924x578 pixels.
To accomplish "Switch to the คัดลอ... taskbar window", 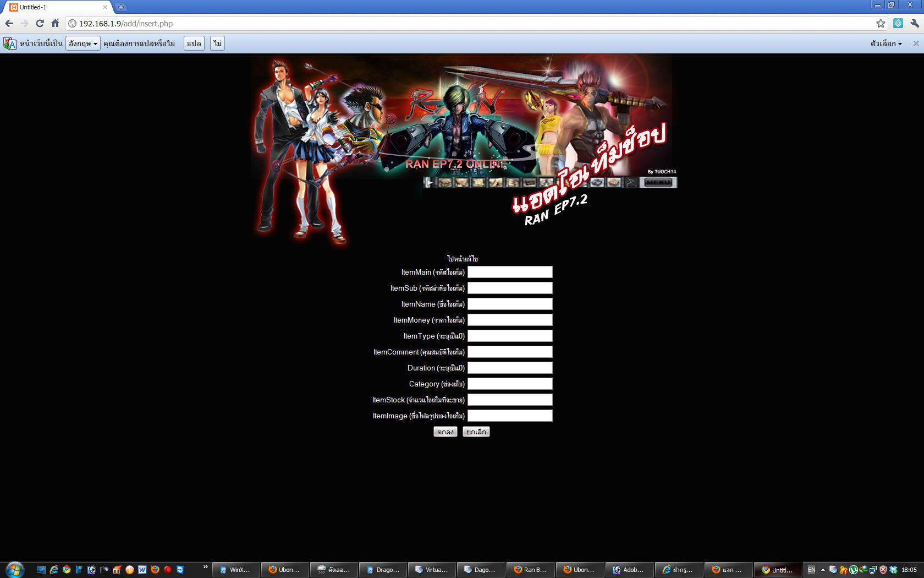I will point(334,570).
